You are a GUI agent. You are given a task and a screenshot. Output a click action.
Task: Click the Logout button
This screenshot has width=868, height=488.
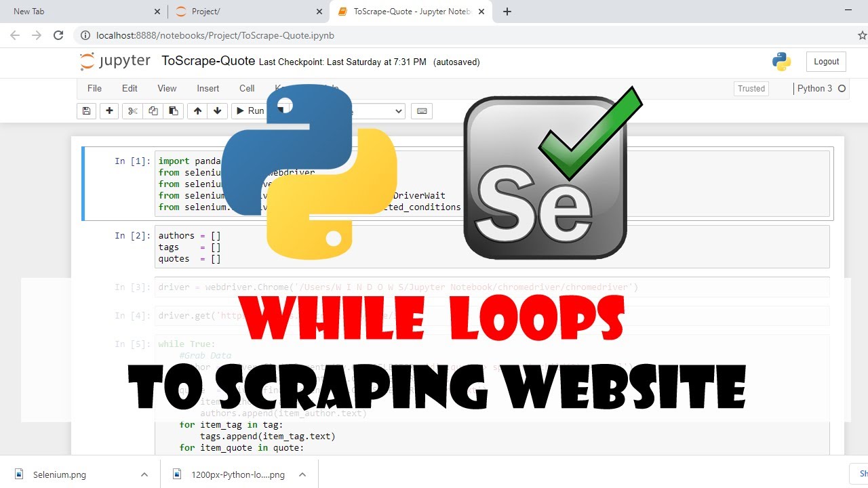pyautogui.click(x=826, y=62)
